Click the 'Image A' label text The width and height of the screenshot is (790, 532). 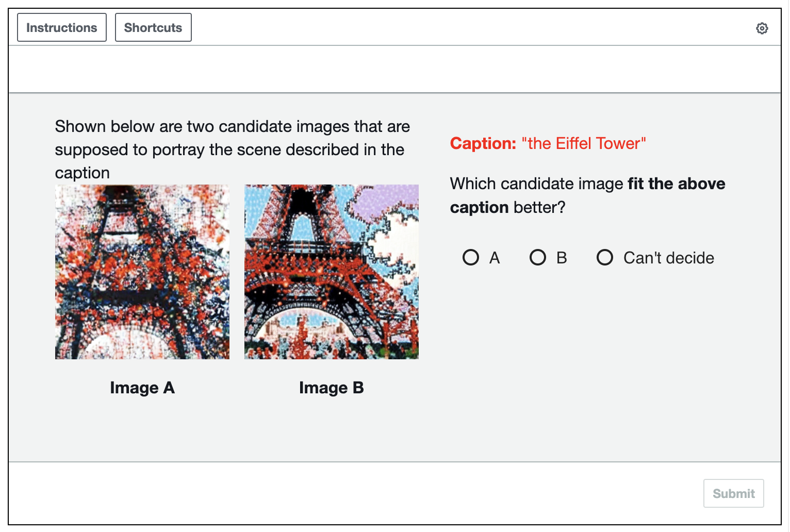(142, 388)
